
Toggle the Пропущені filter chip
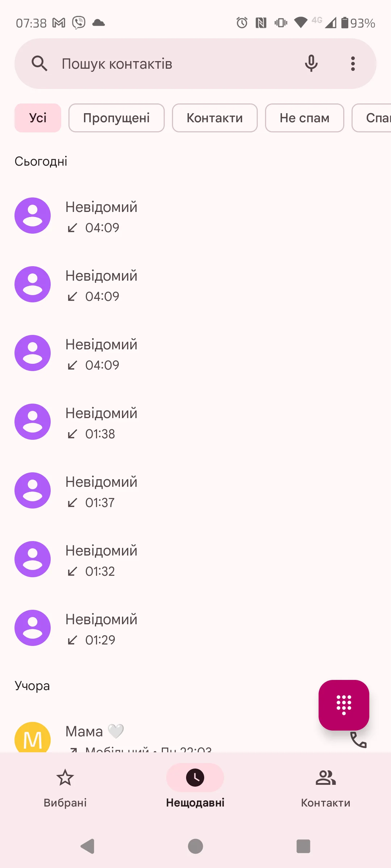tap(117, 118)
